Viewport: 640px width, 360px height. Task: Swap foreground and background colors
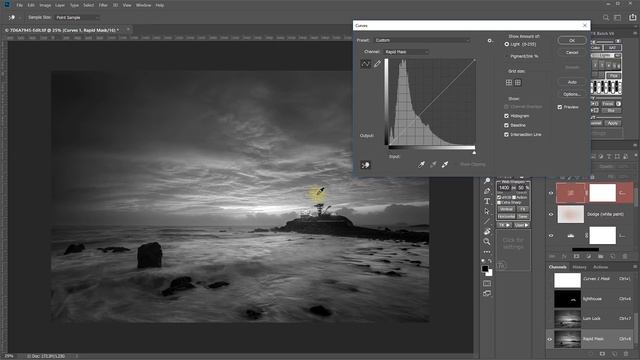[491, 262]
